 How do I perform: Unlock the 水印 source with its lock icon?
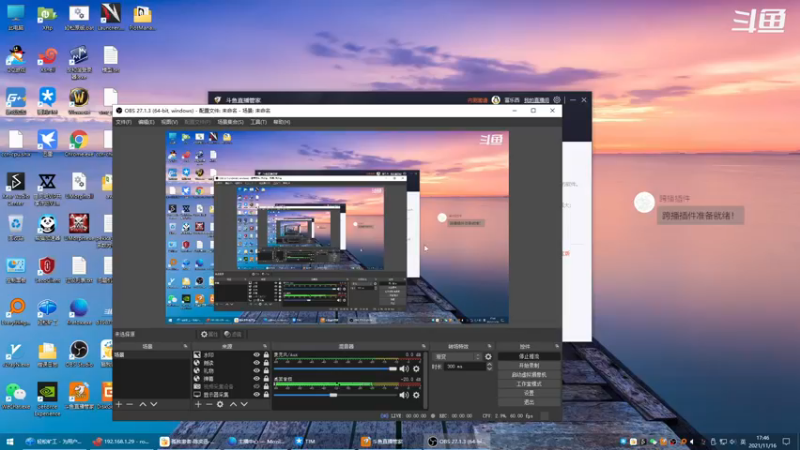pos(266,355)
